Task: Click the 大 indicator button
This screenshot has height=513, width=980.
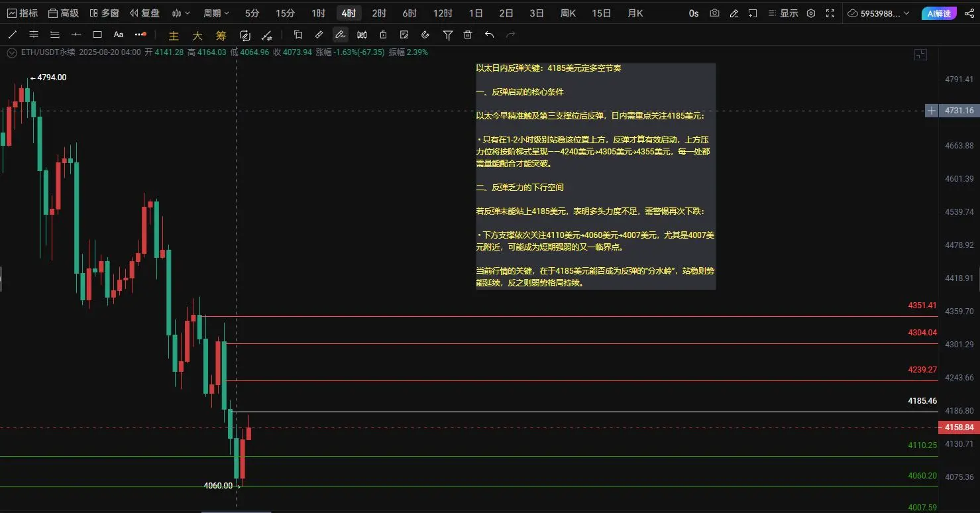Action: 197,36
